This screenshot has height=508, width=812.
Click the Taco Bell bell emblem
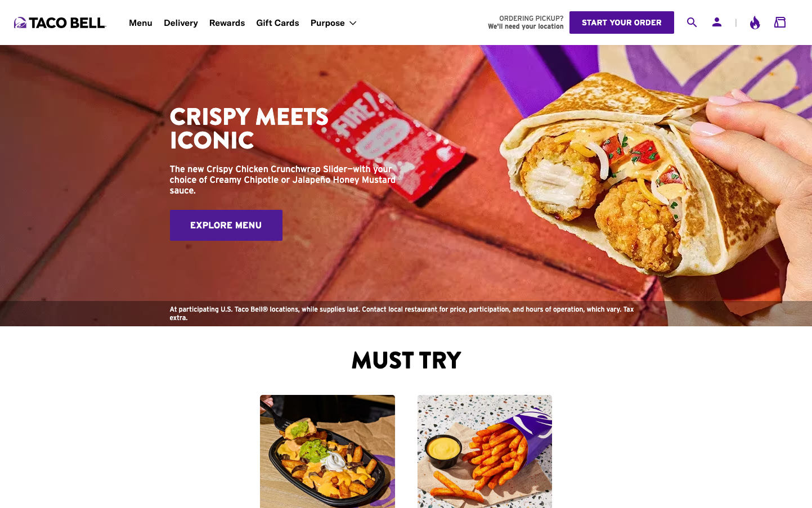click(x=20, y=23)
